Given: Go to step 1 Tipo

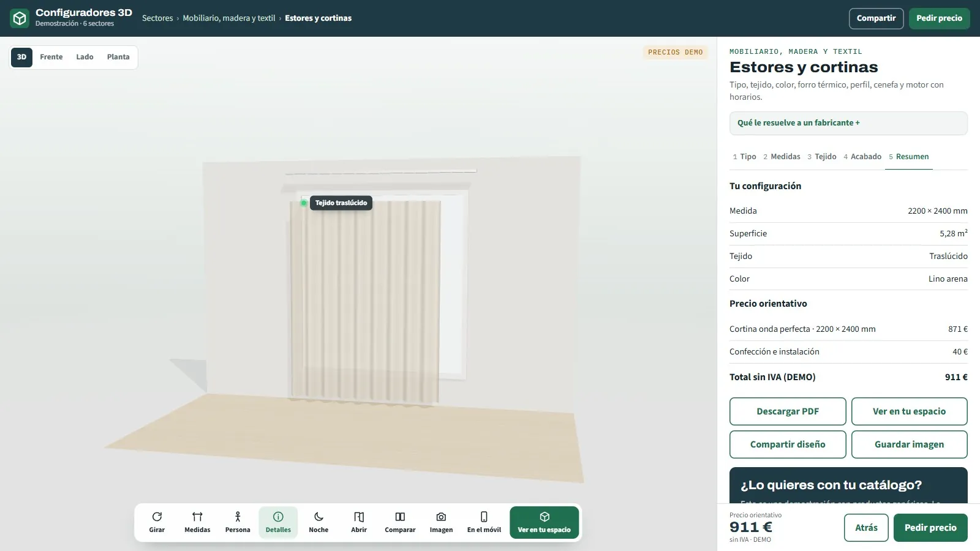Looking at the screenshot, I should click(x=744, y=157).
